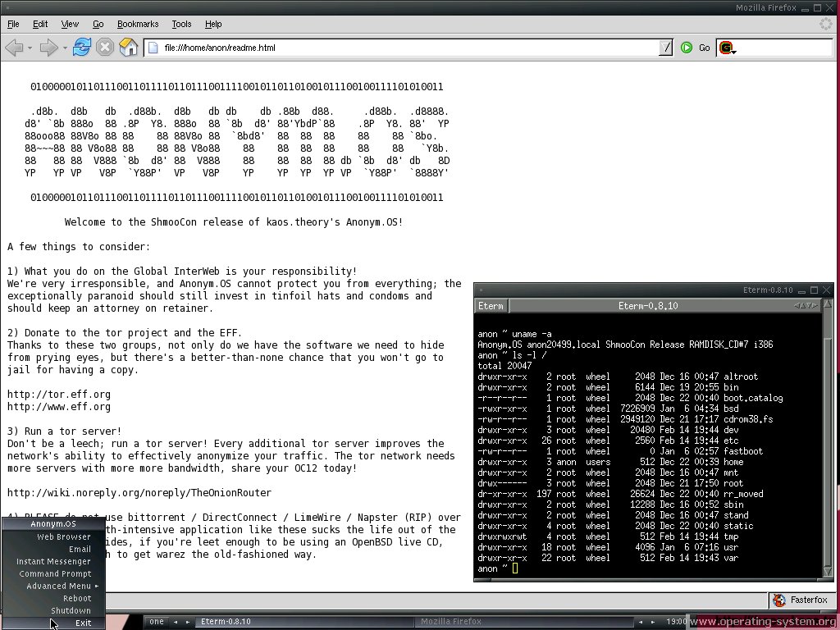The width and height of the screenshot is (840, 630).
Task: Click the left arrow beside the taskbar clock
Action: (641, 623)
